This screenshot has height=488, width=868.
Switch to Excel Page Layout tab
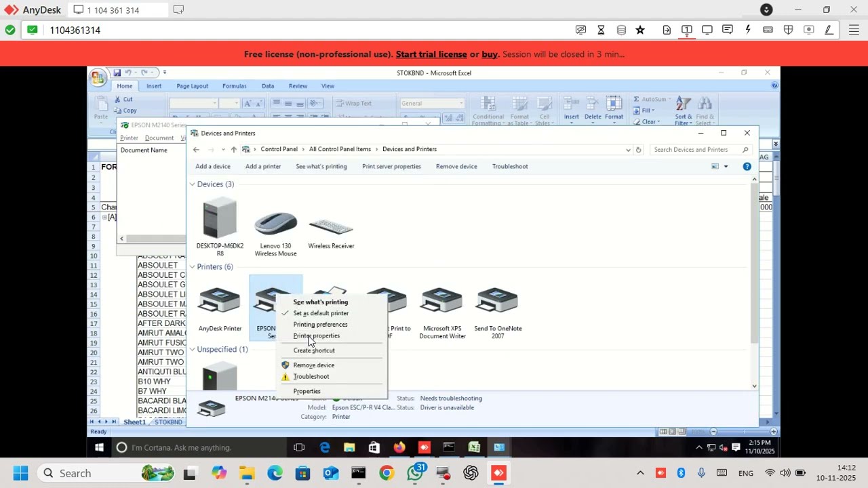pos(193,86)
